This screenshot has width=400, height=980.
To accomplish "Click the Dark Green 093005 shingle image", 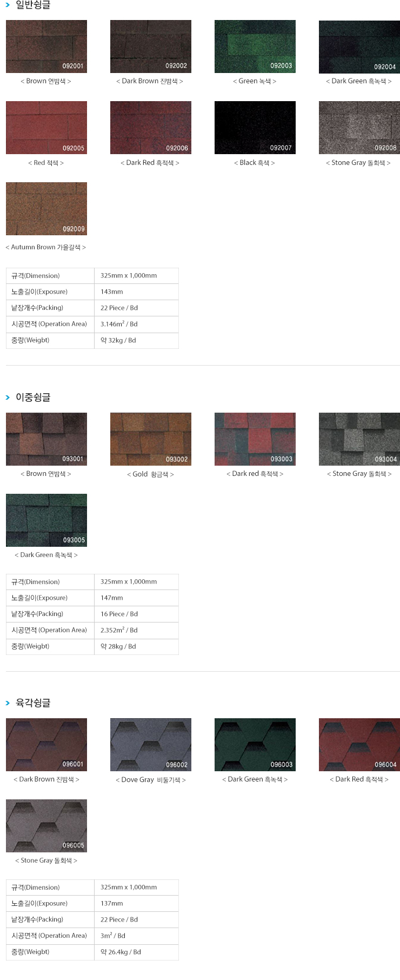I will point(46,520).
